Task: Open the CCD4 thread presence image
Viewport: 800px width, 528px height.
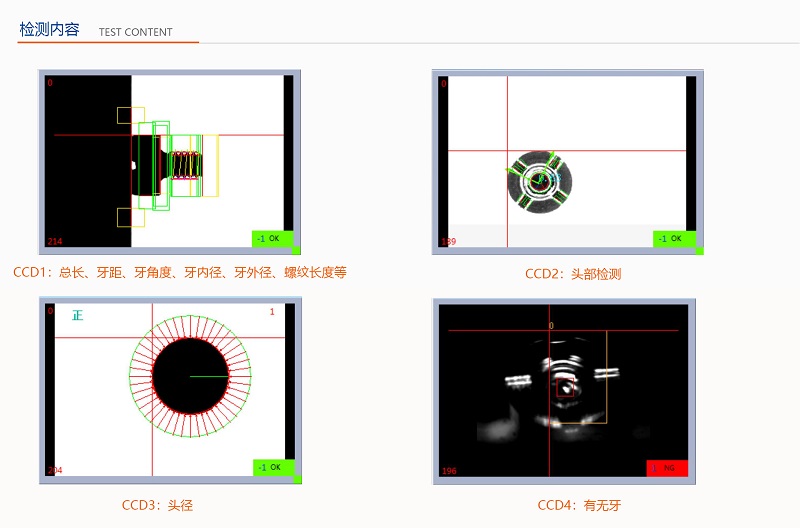Action: pyautogui.click(x=565, y=391)
